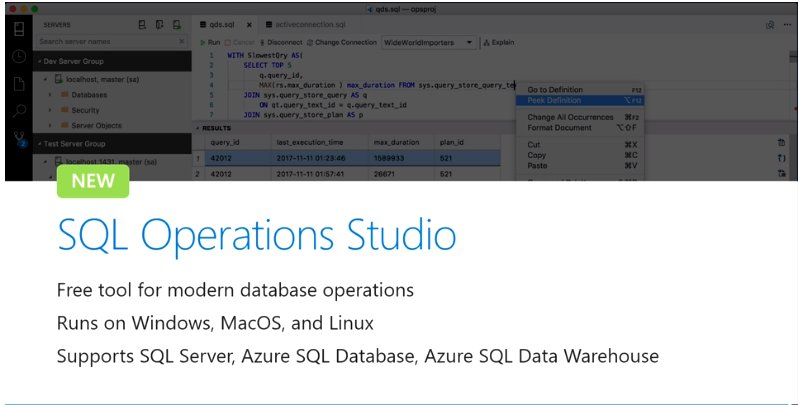Switch to the activeconnection.sql tab
The width and height of the screenshot is (799, 405).
click(x=306, y=24)
